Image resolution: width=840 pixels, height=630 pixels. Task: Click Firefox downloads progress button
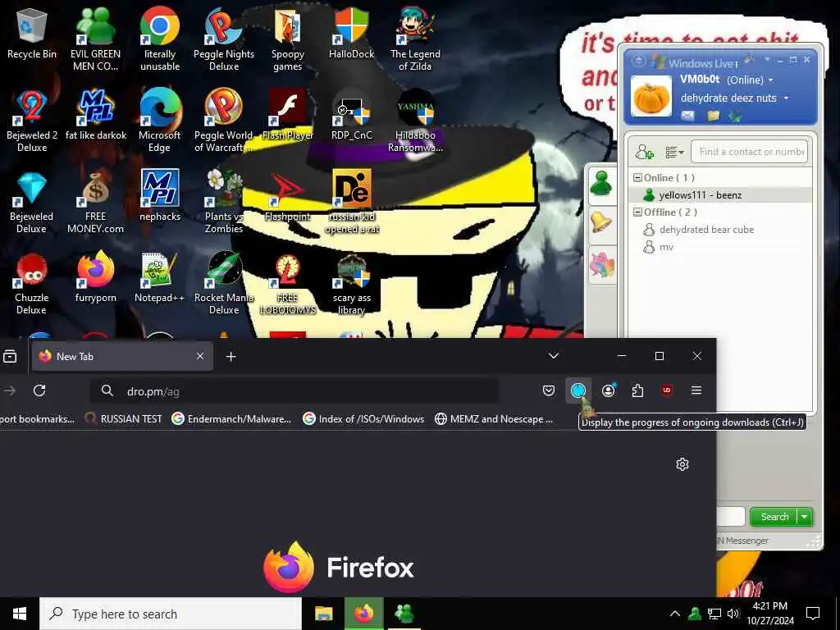tap(578, 390)
